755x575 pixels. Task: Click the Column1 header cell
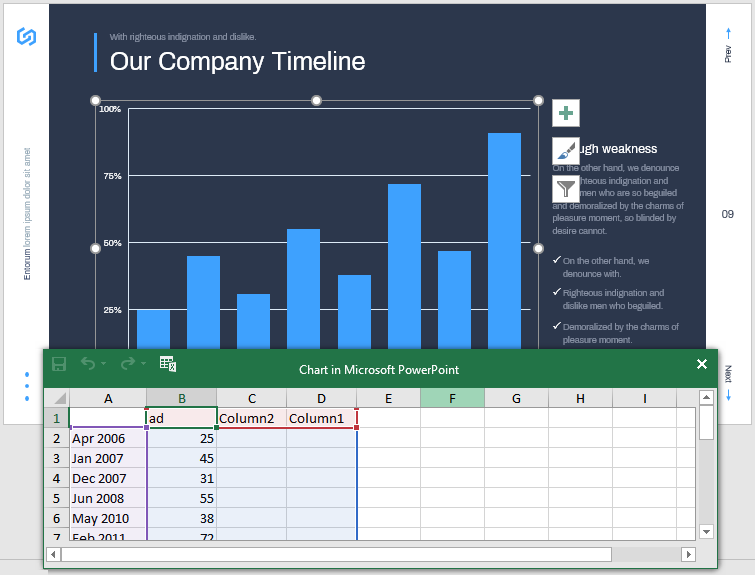point(322,418)
